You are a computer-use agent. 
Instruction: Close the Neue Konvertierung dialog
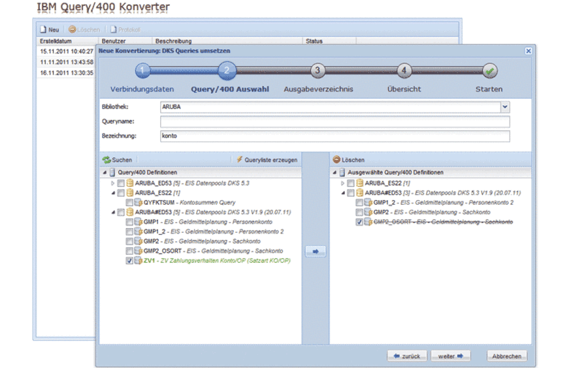point(529,51)
